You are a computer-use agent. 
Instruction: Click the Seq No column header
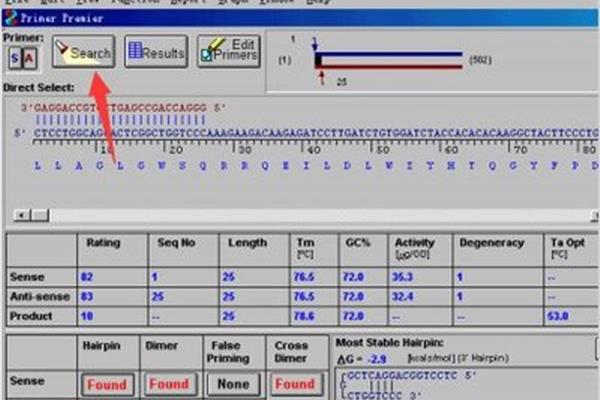click(176, 243)
